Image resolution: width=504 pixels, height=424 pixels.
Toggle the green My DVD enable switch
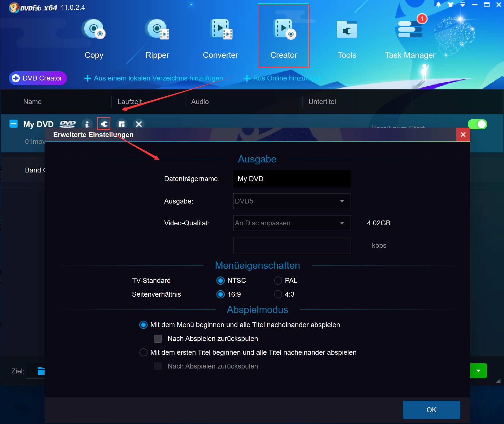coord(477,124)
